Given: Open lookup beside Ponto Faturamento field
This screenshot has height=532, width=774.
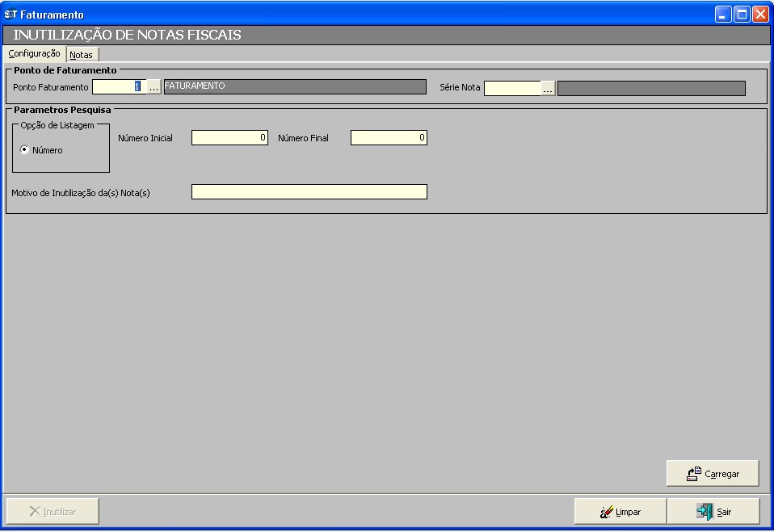Looking at the screenshot, I should 154,88.
